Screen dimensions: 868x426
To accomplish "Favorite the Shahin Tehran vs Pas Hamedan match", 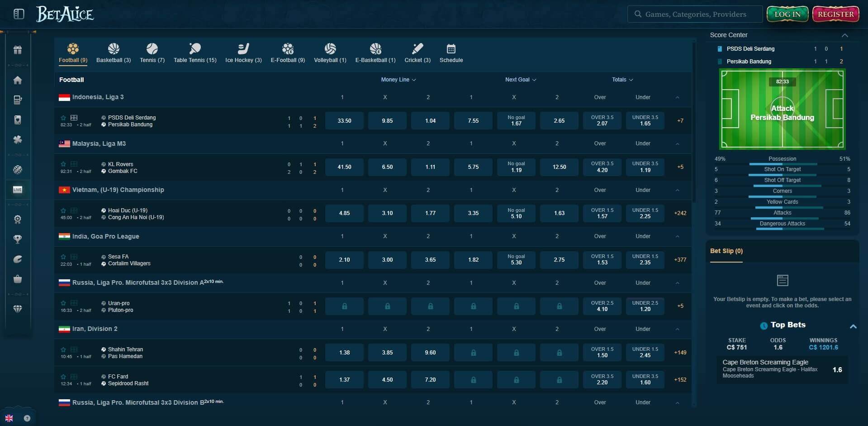I will point(63,349).
